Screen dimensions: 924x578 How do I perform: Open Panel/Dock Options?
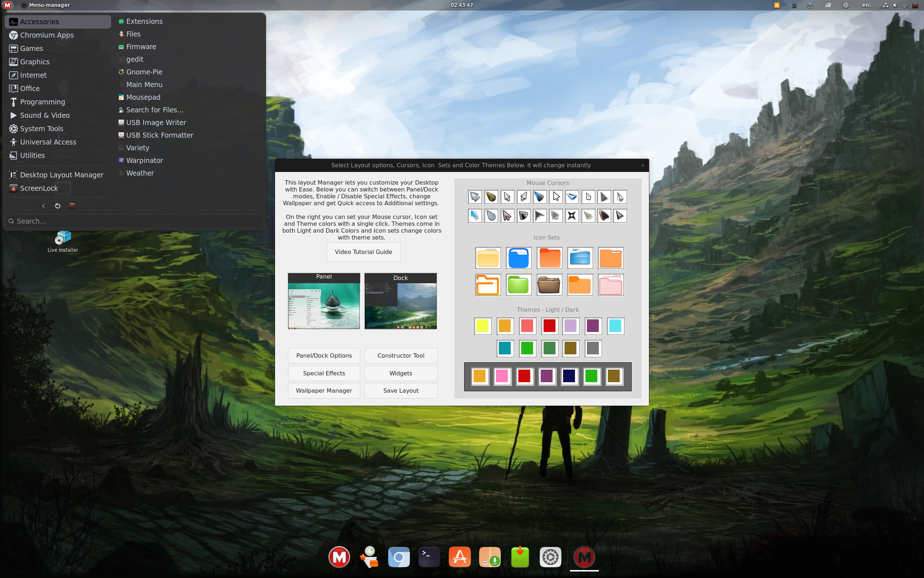[x=324, y=355]
